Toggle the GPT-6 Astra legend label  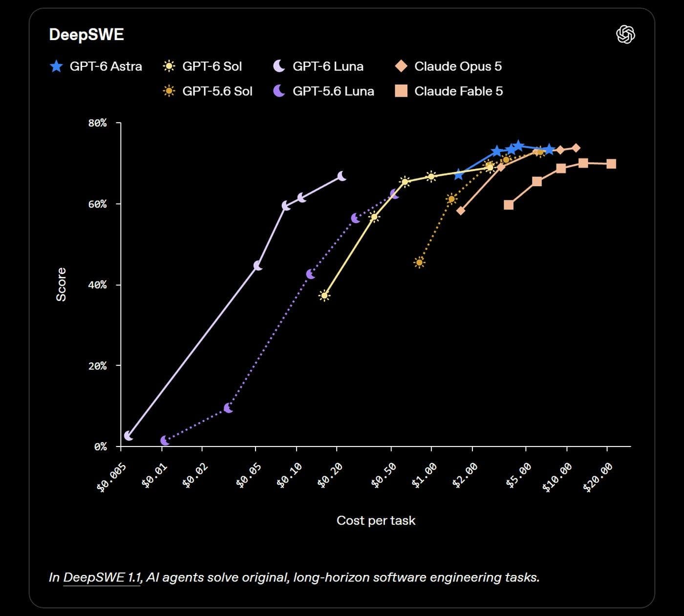106,66
